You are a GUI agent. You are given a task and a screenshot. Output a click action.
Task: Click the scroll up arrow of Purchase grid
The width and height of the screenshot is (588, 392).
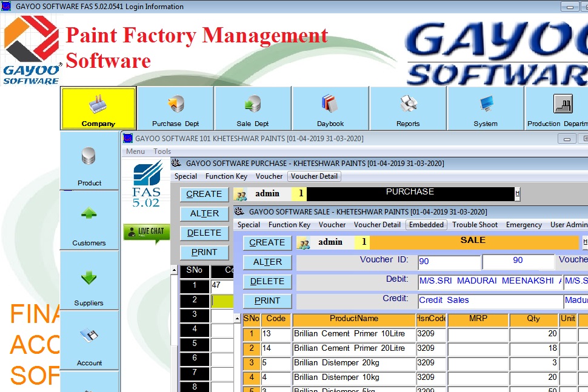coord(174,270)
